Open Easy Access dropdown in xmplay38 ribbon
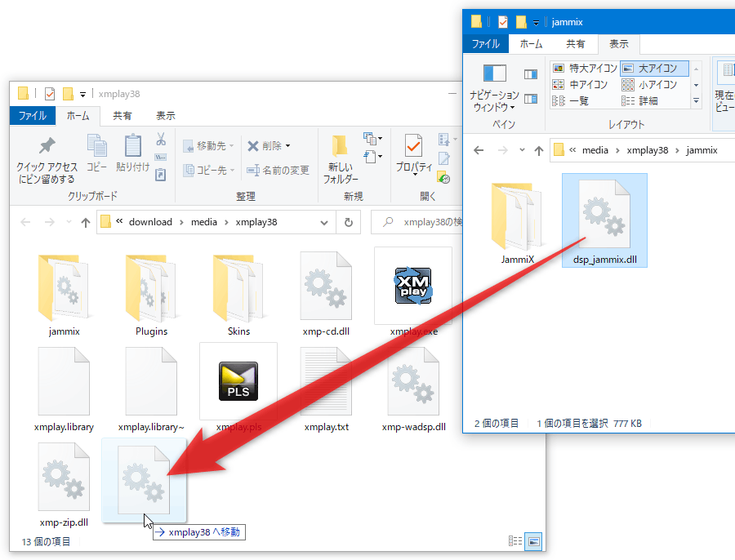Viewport: 735px width, 560px height. tap(372, 157)
